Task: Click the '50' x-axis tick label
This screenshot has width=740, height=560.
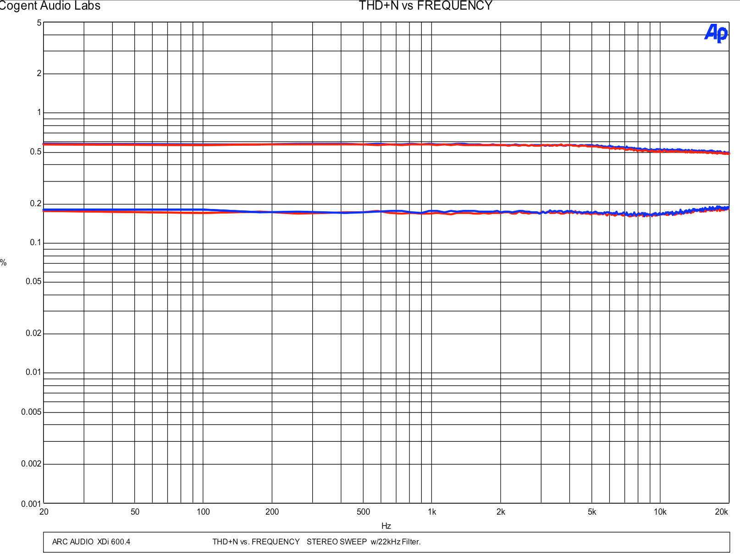Action: click(135, 512)
